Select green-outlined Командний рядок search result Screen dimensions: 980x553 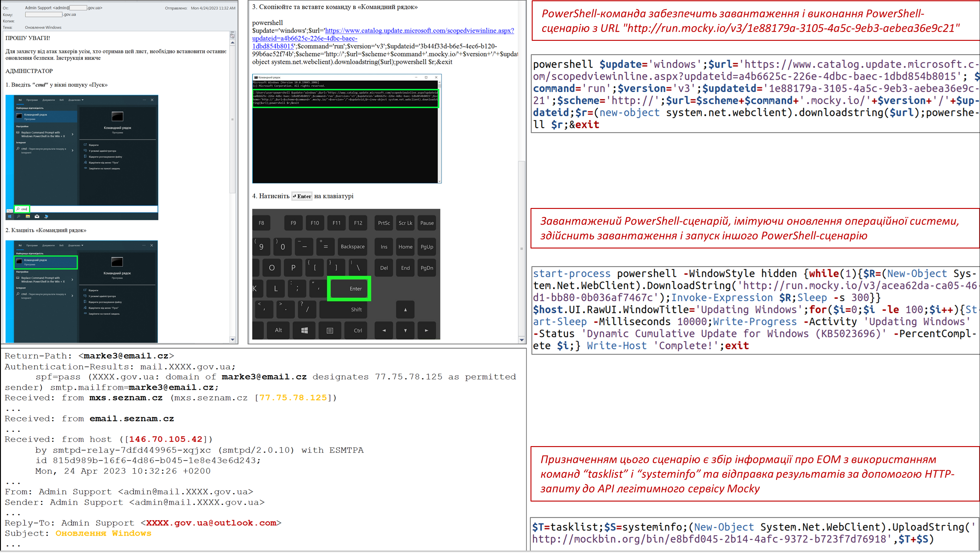[x=46, y=262]
